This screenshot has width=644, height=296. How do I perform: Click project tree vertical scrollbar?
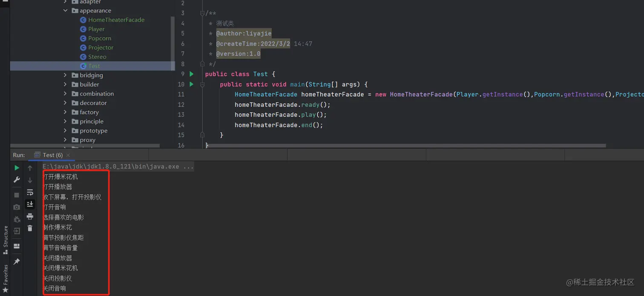[x=172, y=43]
